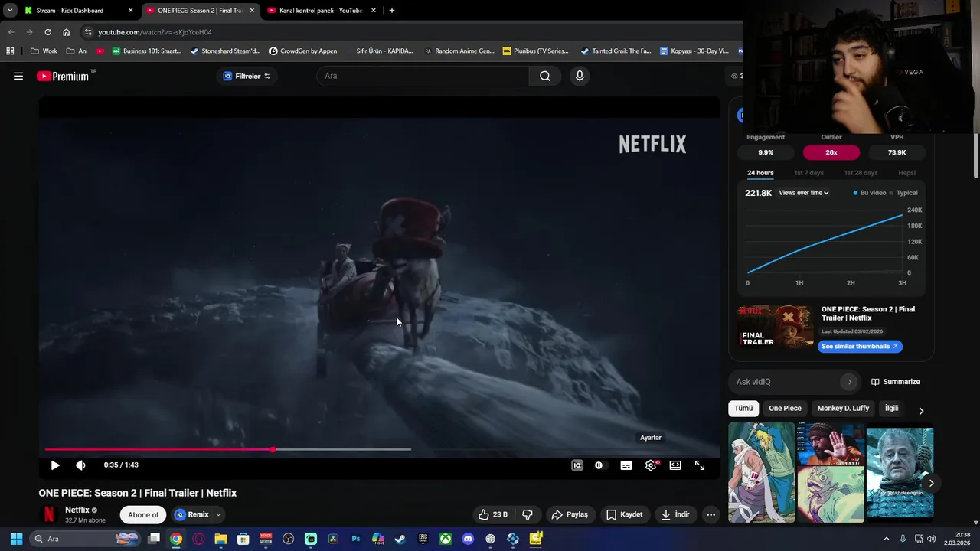Open the Windows Start menu
980x551 pixels.
click(x=16, y=539)
